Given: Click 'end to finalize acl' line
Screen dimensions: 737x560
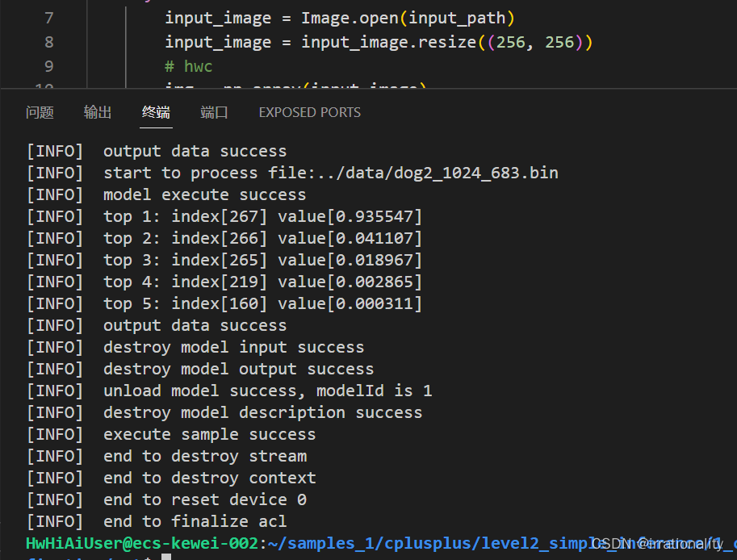Looking at the screenshot, I should [157, 521].
